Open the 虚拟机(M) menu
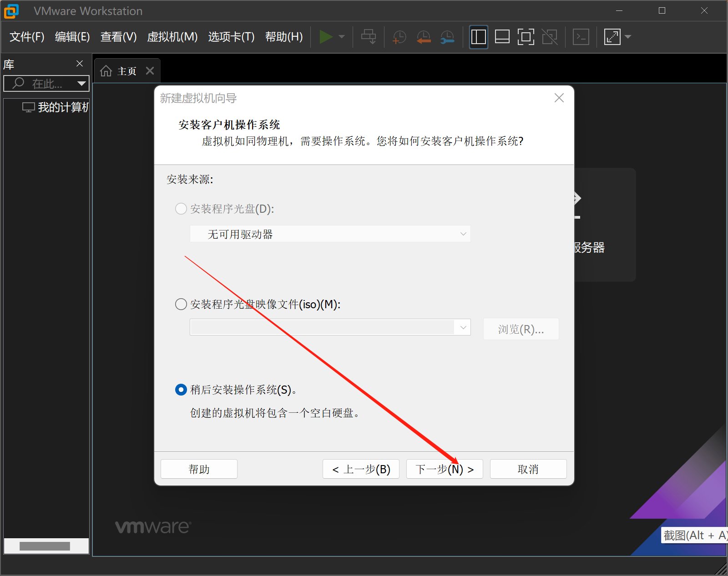Screen dimensions: 728x576 tap(172, 37)
